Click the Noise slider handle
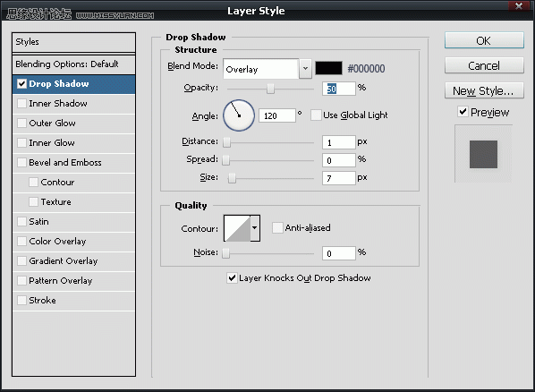The height and width of the screenshot is (392, 535). [225, 253]
